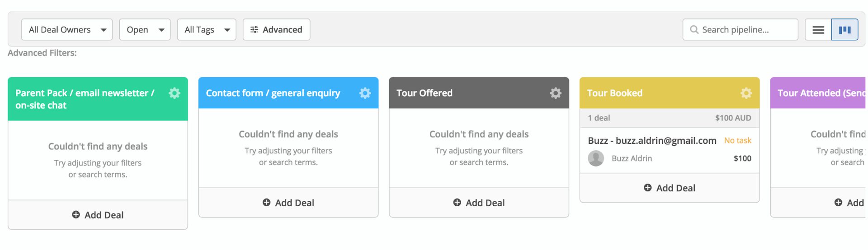Switch to list view
The width and height of the screenshot is (868, 250).
pyautogui.click(x=818, y=30)
